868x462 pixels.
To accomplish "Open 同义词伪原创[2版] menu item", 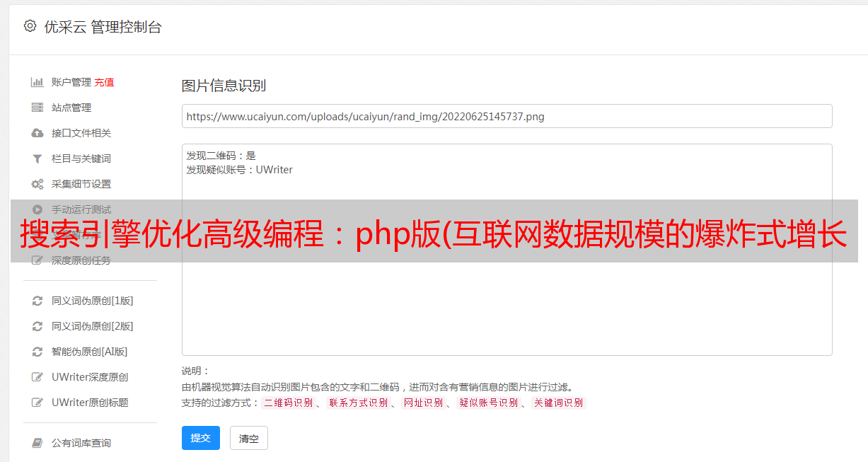I will (x=92, y=326).
